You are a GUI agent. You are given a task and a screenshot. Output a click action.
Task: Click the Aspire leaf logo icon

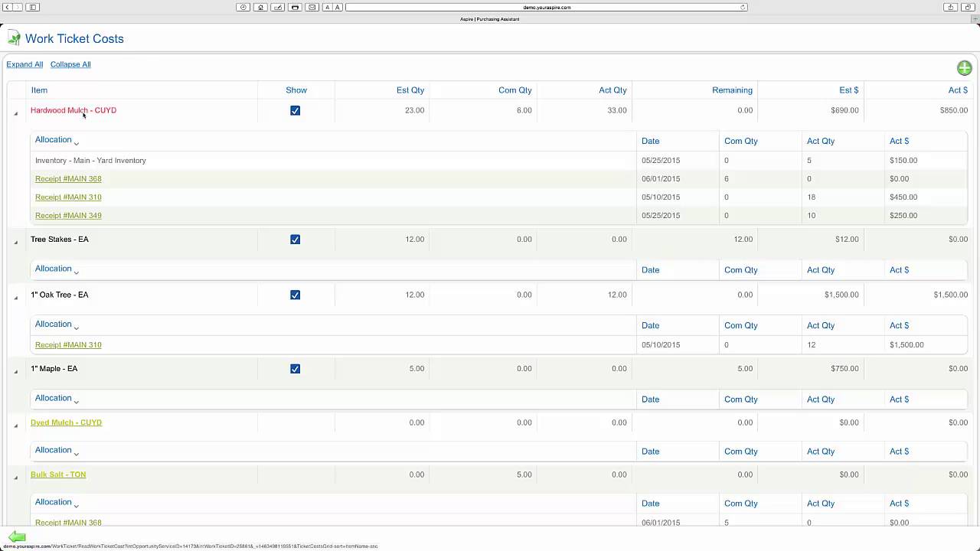[14, 38]
